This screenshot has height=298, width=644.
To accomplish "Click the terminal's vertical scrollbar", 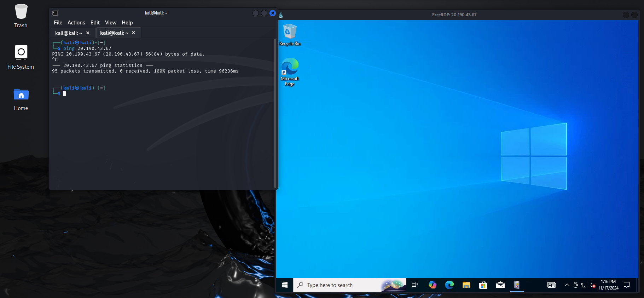I will click(x=275, y=113).
